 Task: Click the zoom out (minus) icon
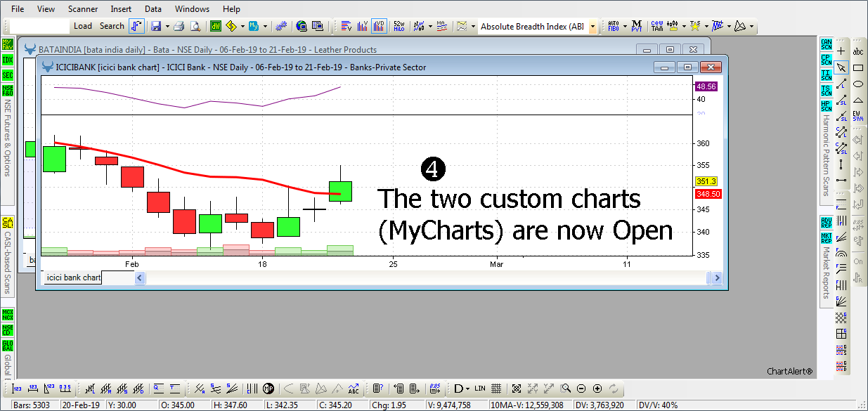(x=582, y=389)
